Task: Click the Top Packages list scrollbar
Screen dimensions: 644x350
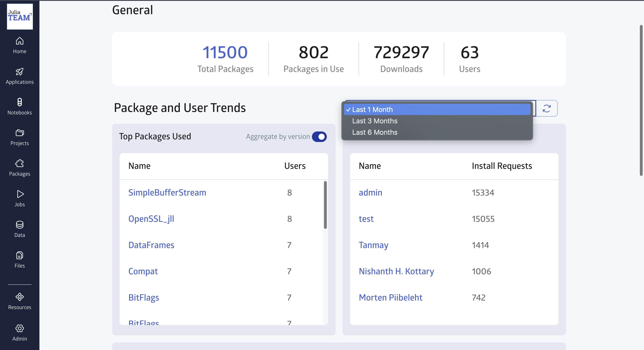Action: tap(325, 205)
